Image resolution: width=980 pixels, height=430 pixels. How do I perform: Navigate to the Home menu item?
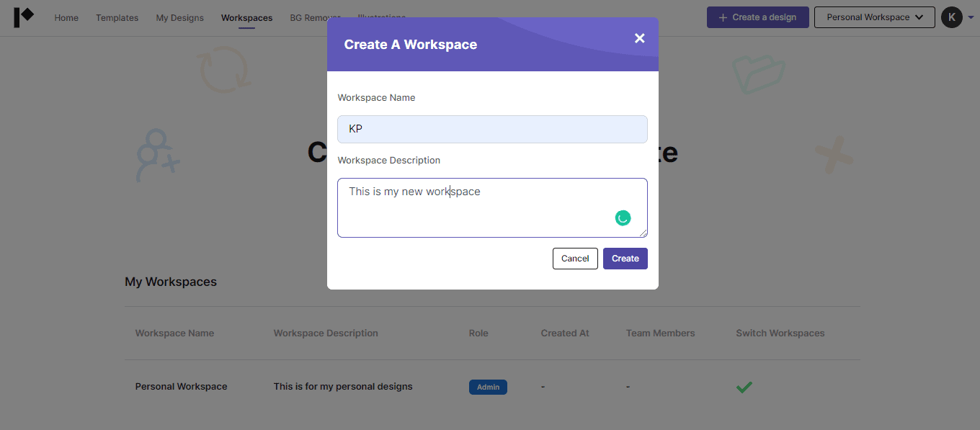[66, 18]
